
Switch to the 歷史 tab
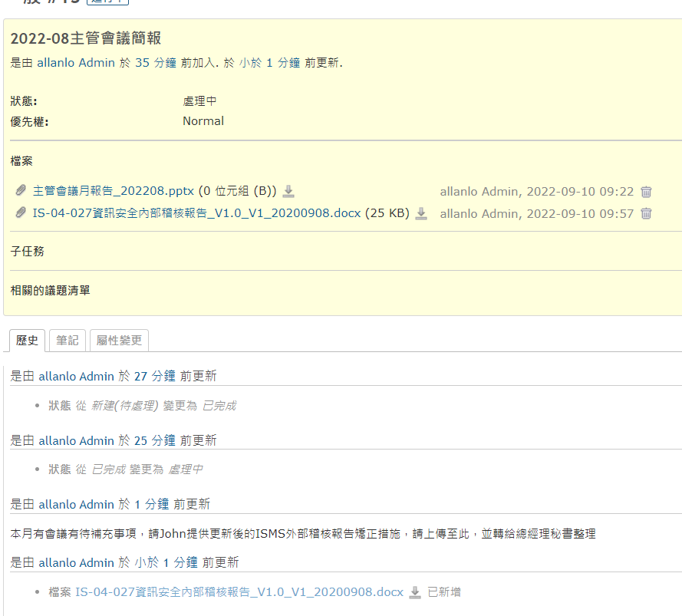click(27, 340)
